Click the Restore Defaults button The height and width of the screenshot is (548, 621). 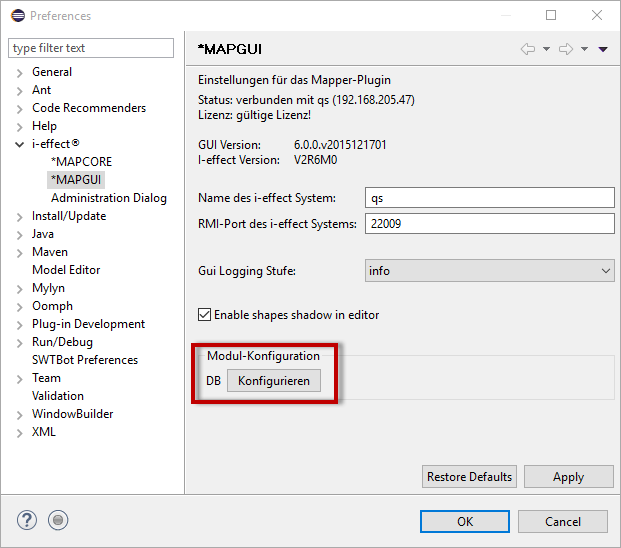(470, 477)
